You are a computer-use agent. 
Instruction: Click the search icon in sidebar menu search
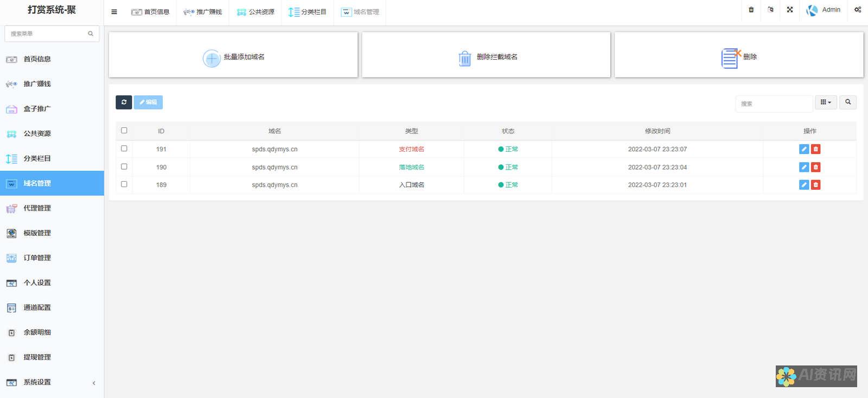[x=91, y=34]
